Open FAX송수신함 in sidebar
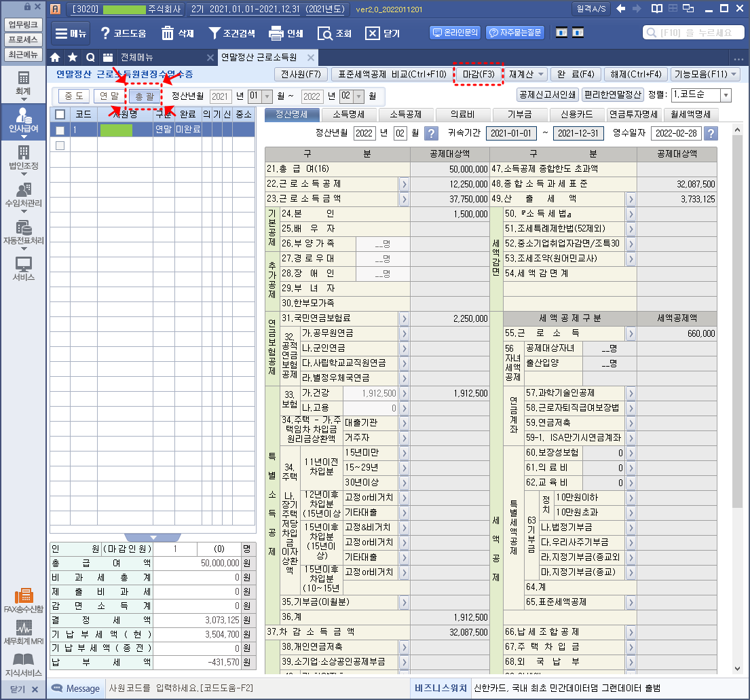The height and width of the screenshot is (700, 750). coord(24,600)
